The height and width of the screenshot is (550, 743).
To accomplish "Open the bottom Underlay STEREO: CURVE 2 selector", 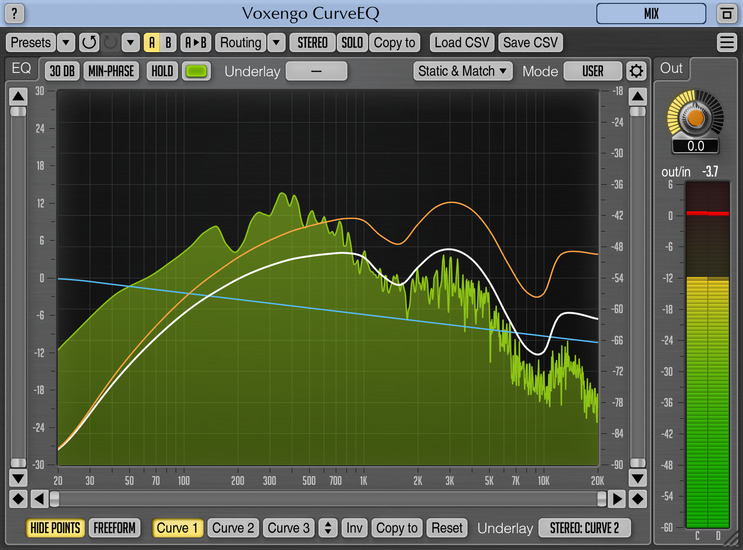I will pos(584,528).
